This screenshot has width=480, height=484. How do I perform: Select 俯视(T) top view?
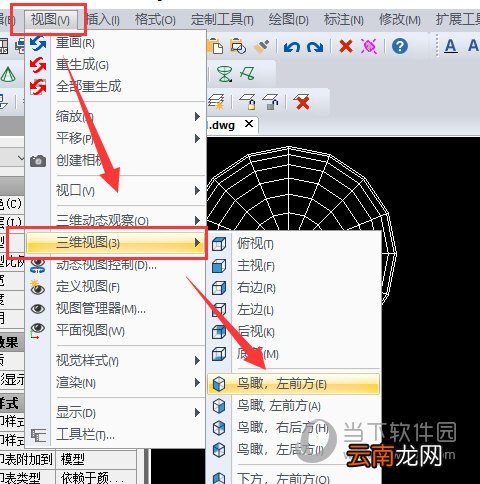click(294, 244)
